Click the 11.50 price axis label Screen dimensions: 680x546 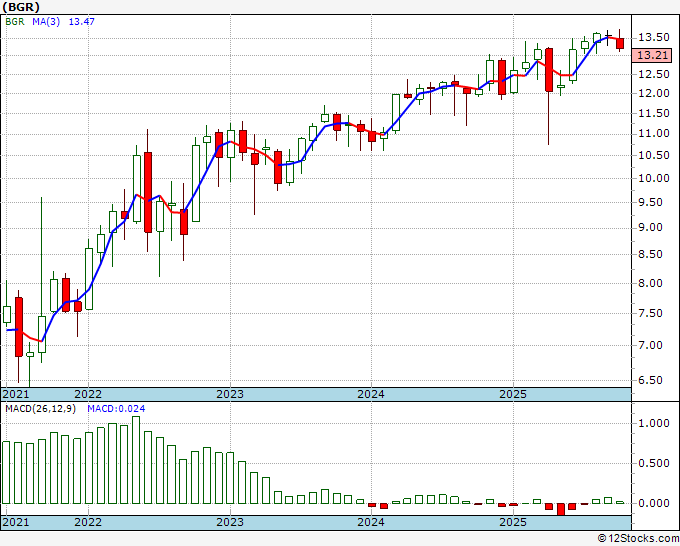coord(654,113)
